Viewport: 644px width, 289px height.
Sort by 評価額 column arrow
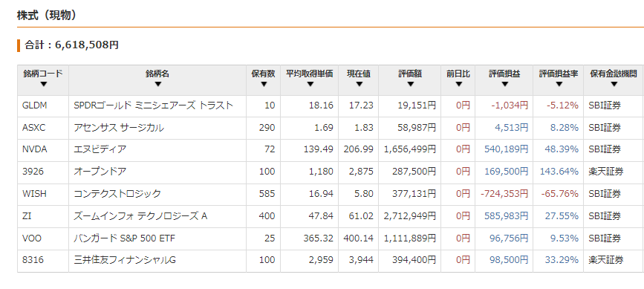pyautogui.click(x=410, y=85)
